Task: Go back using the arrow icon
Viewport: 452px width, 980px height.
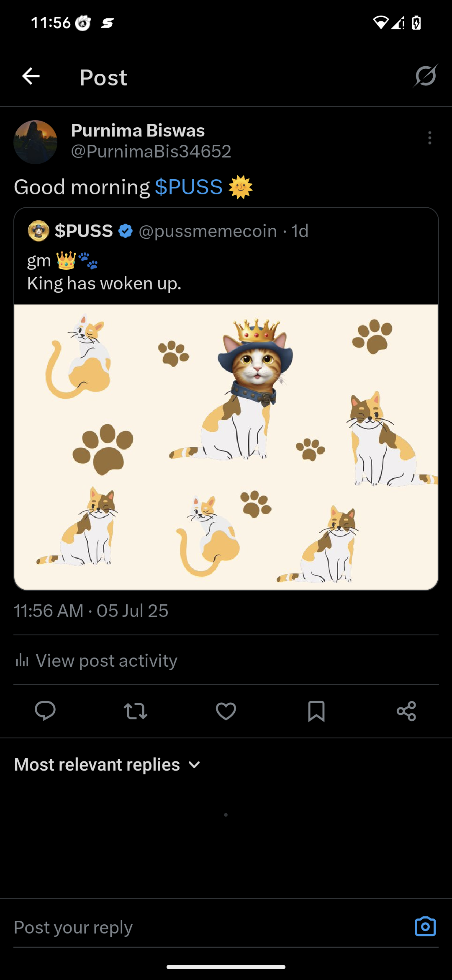Action: tap(31, 76)
